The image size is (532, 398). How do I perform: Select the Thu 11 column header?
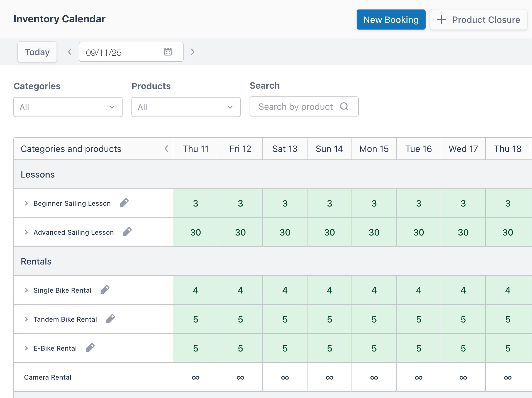(x=196, y=149)
